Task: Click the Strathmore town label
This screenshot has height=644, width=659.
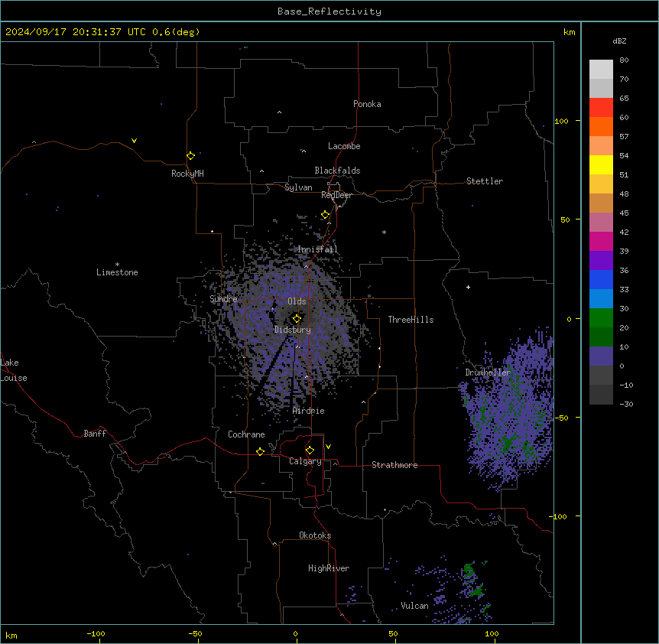Action: click(394, 465)
